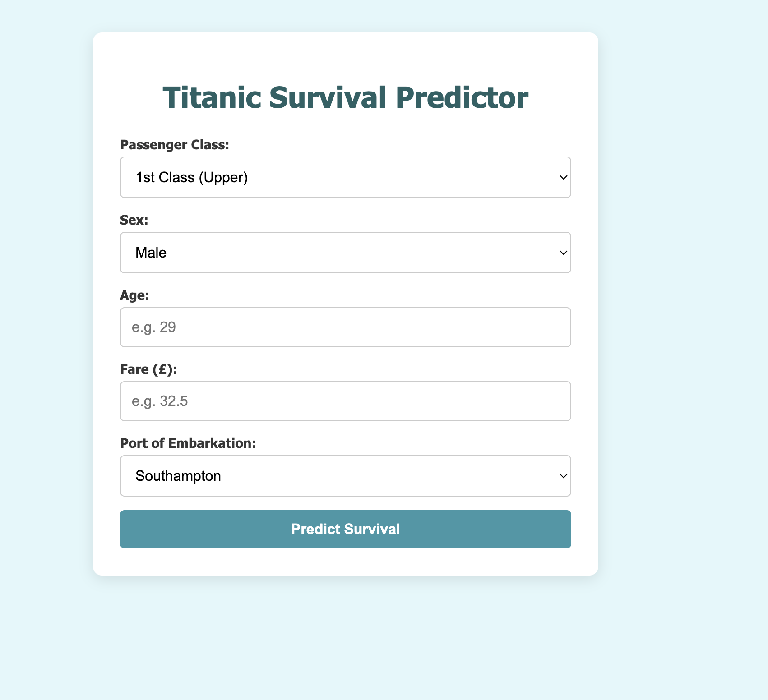Viewport: 768px width, 700px height.
Task: Click the "1st Class (Upper)" selected value
Action: pyautogui.click(x=192, y=178)
